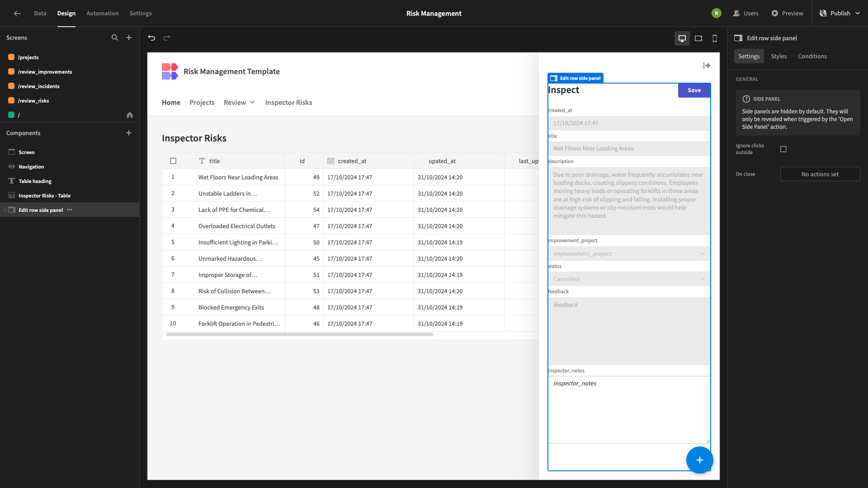
Task: Click the inspector_notes text area
Action: pyautogui.click(x=629, y=410)
